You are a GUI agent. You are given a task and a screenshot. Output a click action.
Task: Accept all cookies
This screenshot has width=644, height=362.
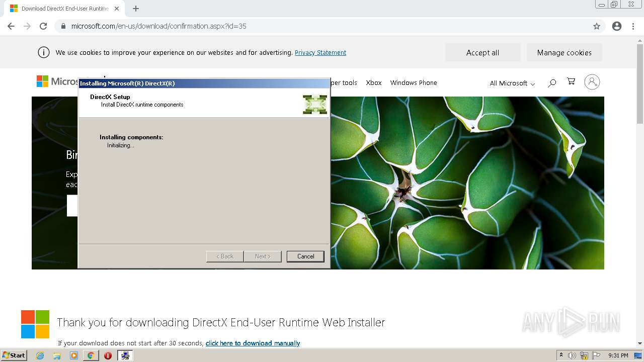[483, 52]
